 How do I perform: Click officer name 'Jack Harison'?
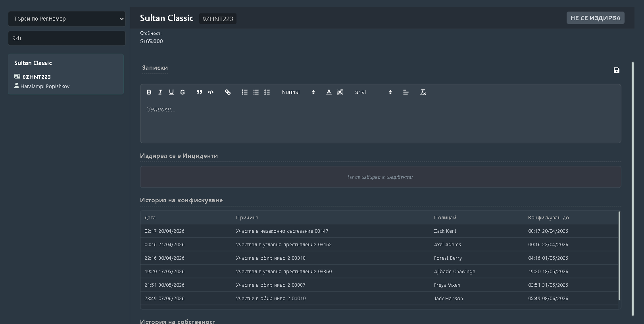(x=448, y=299)
